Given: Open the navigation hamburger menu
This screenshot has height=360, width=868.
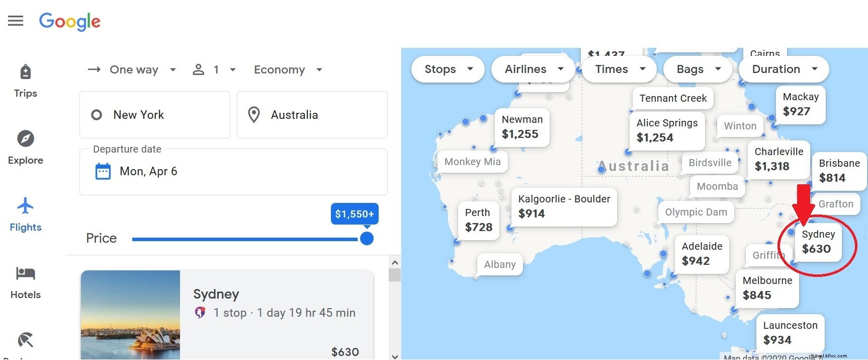Looking at the screenshot, I should [x=15, y=21].
